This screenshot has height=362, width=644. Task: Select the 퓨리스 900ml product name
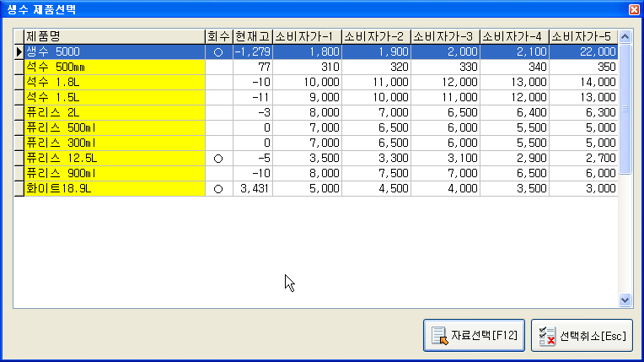[x=115, y=174]
